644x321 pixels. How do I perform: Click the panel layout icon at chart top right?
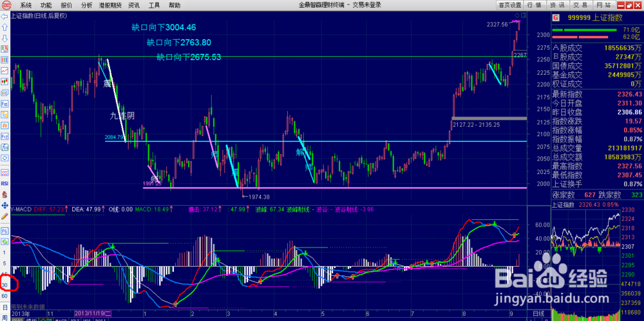point(522,15)
